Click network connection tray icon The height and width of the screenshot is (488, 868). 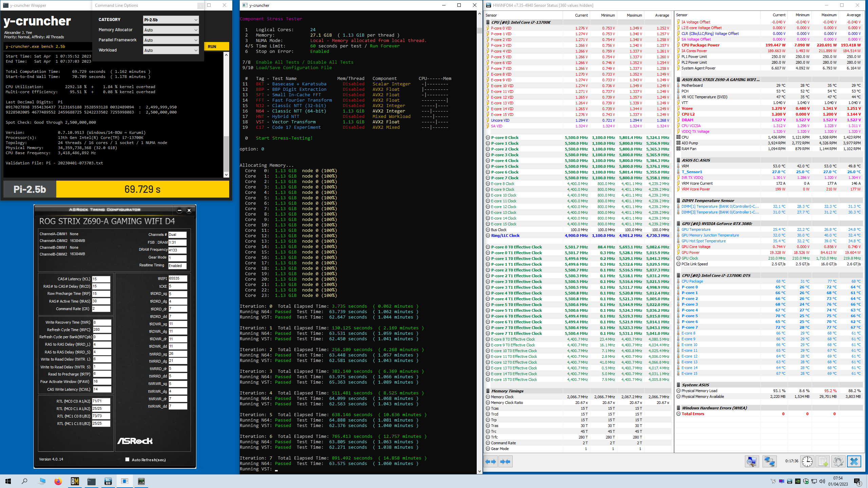pyautogui.click(x=814, y=481)
